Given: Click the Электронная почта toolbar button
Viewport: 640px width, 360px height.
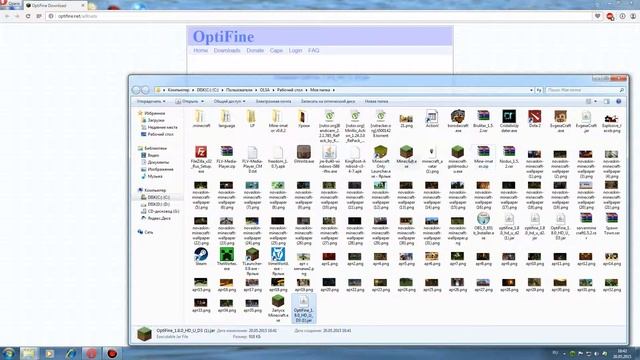Looking at the screenshot, I should 273,101.
